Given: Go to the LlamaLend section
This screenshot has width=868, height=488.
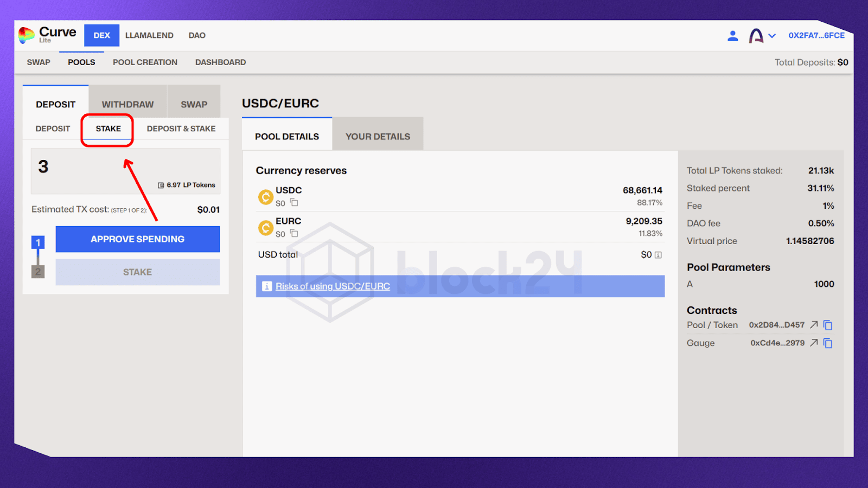Looking at the screenshot, I should (149, 35).
